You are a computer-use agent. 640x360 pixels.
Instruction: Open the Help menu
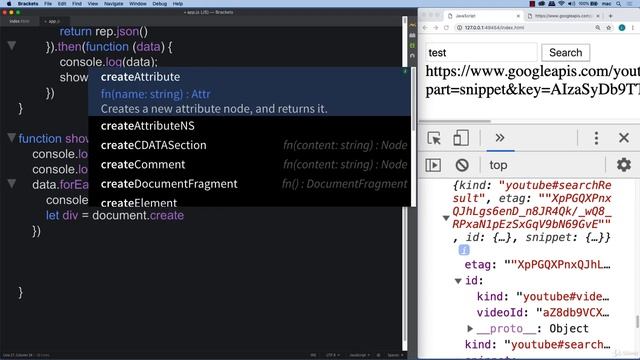coord(178,4)
